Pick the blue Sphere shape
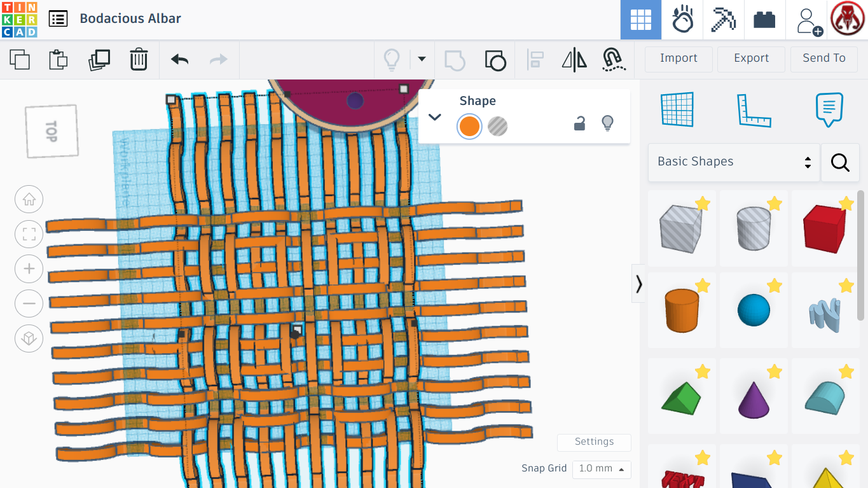The height and width of the screenshot is (488, 868). point(754,310)
